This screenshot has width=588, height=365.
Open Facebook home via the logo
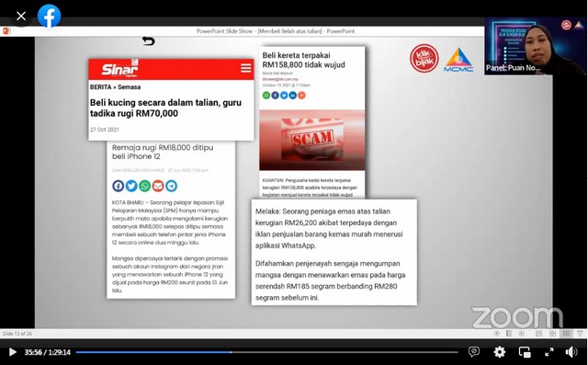[x=49, y=16]
